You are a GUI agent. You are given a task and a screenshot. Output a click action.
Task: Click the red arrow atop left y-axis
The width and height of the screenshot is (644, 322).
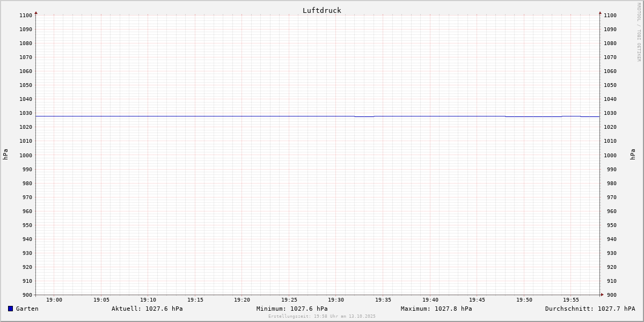[x=36, y=12]
